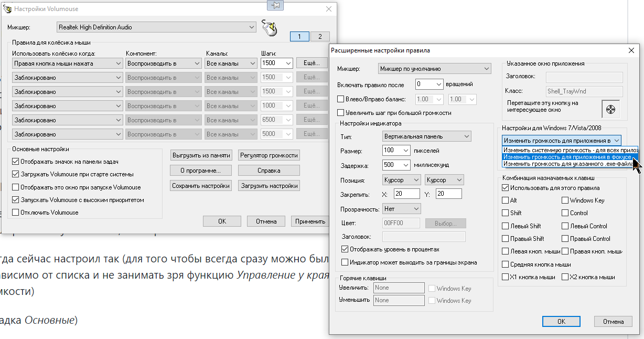644x339 pixels.
Task: Check the Windows Key checkbox in key combination
Action: click(565, 200)
